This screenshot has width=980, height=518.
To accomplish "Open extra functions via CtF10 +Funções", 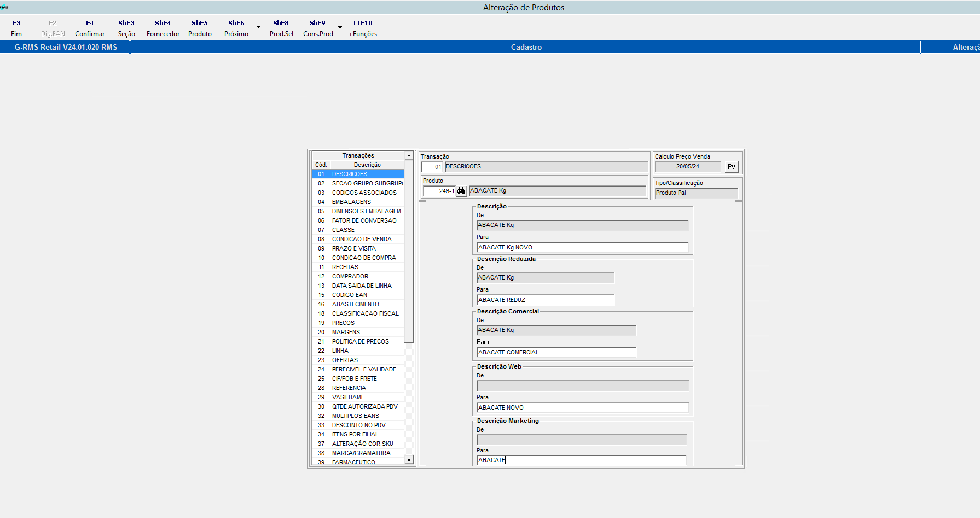I will [363, 28].
